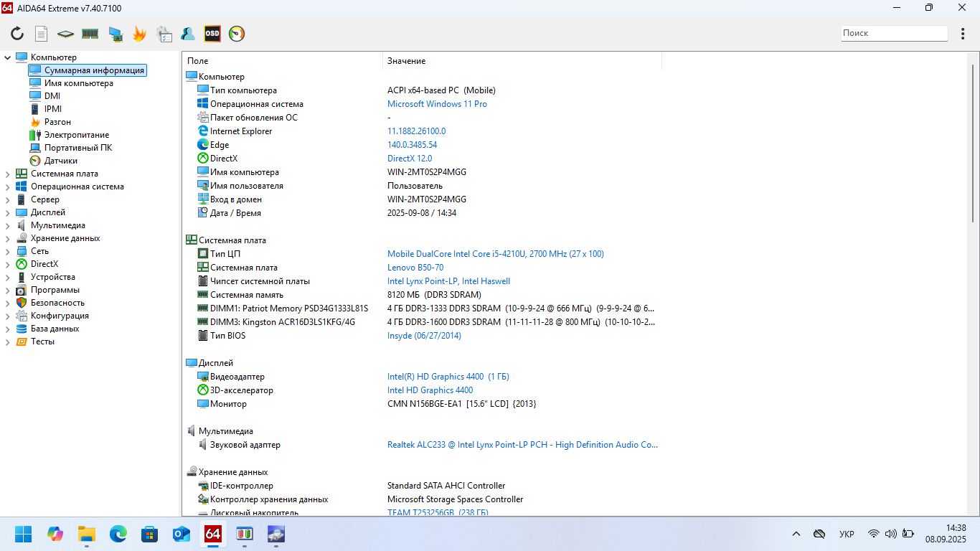Open the CPU chip toolbar icon

coord(66,33)
